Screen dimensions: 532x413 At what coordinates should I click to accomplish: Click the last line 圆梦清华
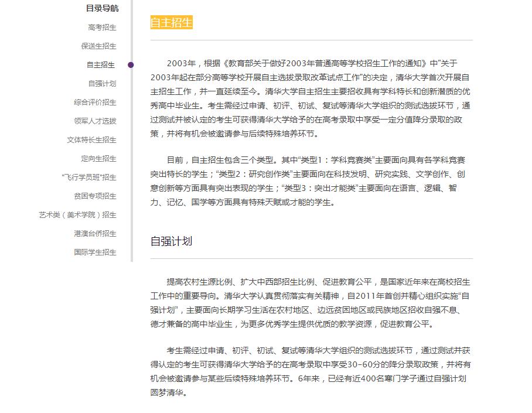tap(168, 392)
